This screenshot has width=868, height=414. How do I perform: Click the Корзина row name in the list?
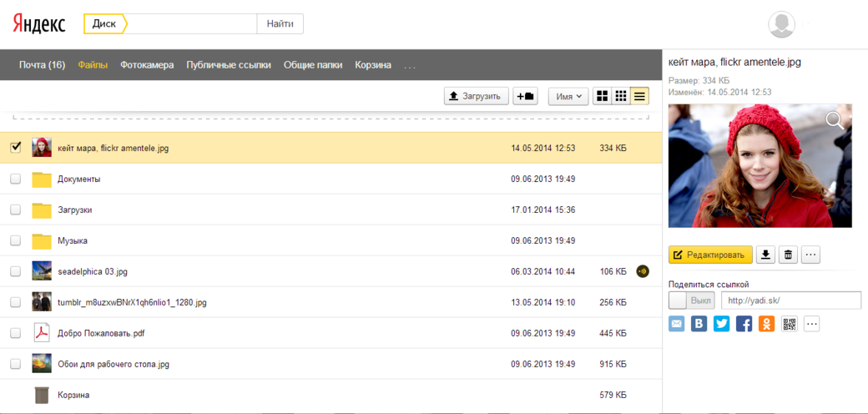point(73,395)
